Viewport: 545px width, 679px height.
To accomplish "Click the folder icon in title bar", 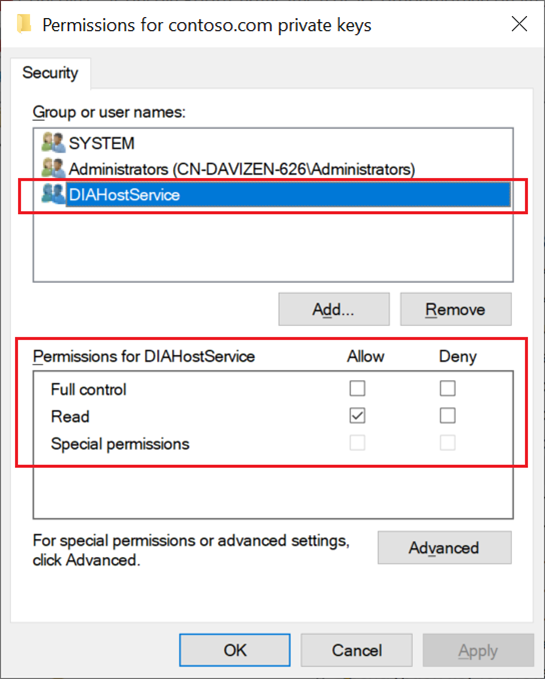I will point(24,24).
